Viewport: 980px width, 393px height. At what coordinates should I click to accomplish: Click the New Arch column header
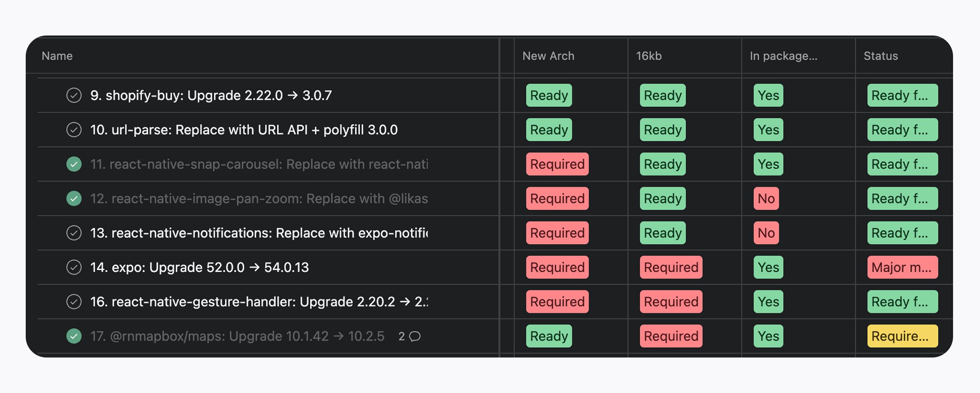point(548,56)
